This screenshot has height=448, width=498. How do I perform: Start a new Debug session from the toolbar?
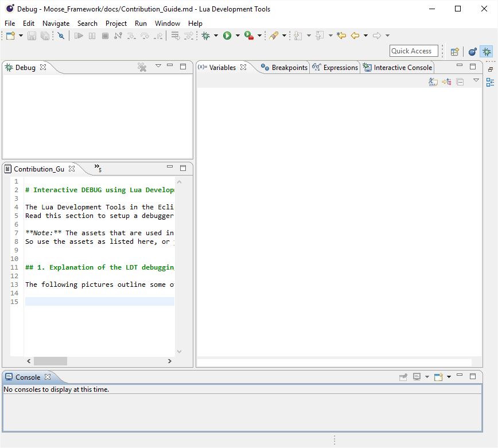tap(205, 36)
